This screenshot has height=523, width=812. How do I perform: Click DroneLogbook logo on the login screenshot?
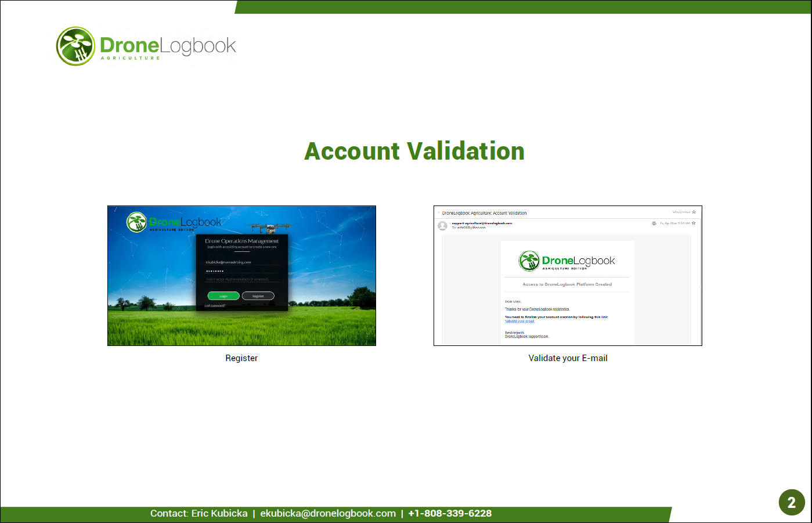pyautogui.click(x=174, y=222)
